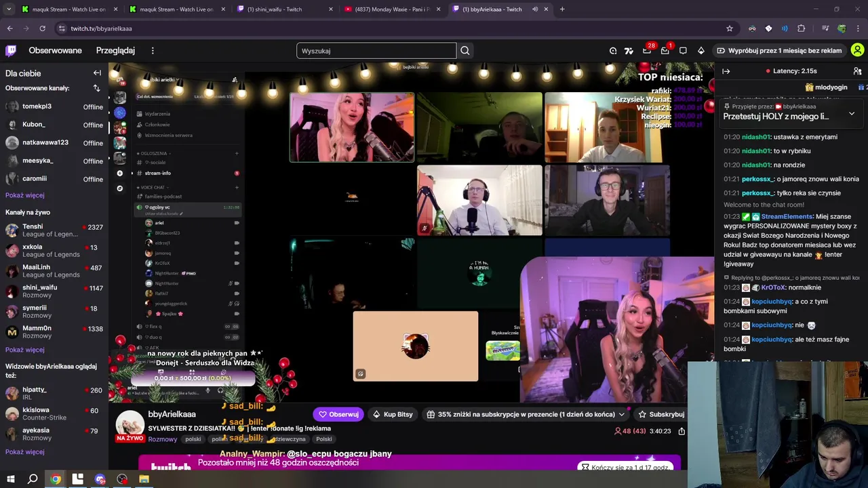Open the Windows Start menu
This screenshot has height=488, width=868.
pos(10,479)
